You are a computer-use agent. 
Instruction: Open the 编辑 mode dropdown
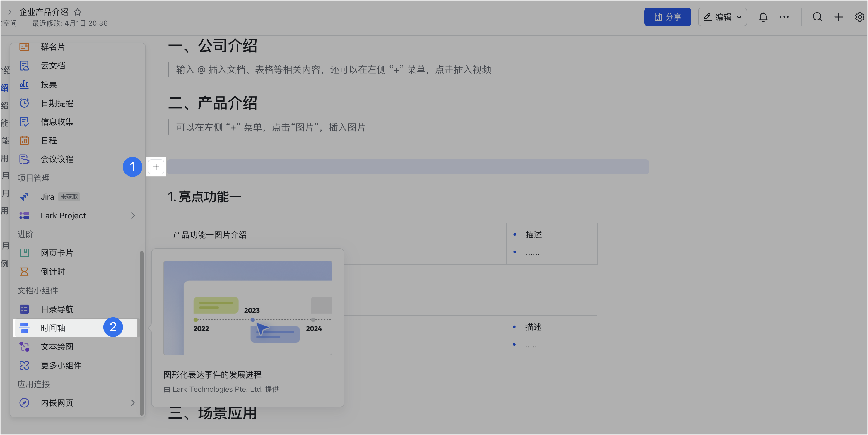point(722,17)
